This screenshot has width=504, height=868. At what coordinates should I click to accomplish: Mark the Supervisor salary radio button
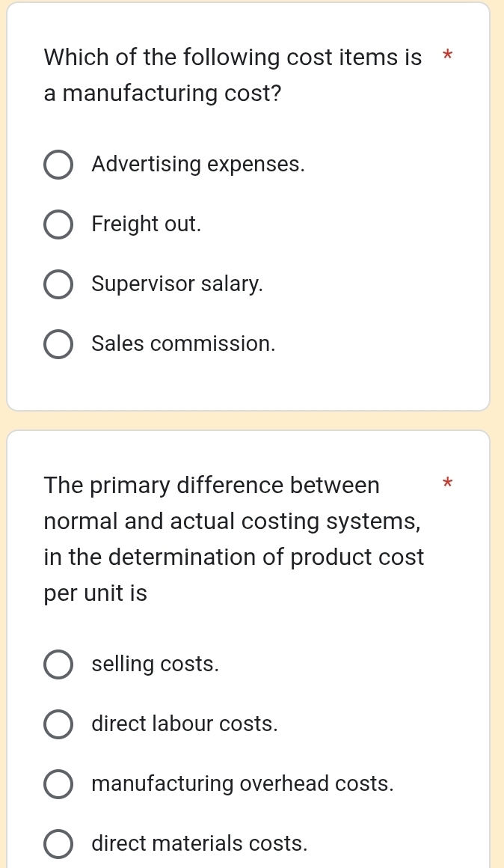tap(58, 285)
